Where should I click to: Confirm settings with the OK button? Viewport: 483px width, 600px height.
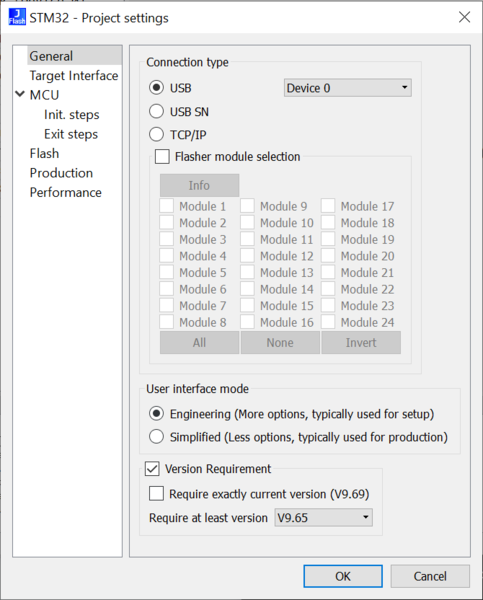(343, 576)
